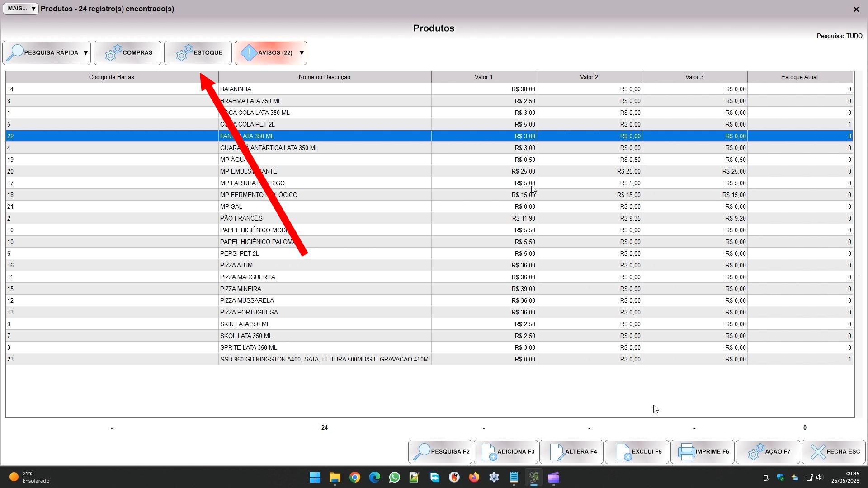Click Exclui F5 to delete product
The image size is (868, 488).
coord(637,451)
